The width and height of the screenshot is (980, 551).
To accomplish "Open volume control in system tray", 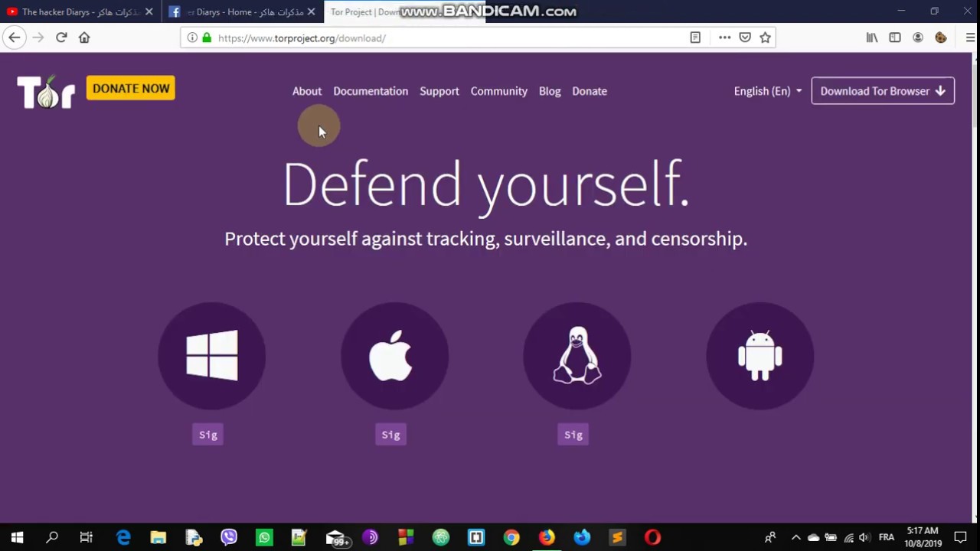I will [864, 537].
